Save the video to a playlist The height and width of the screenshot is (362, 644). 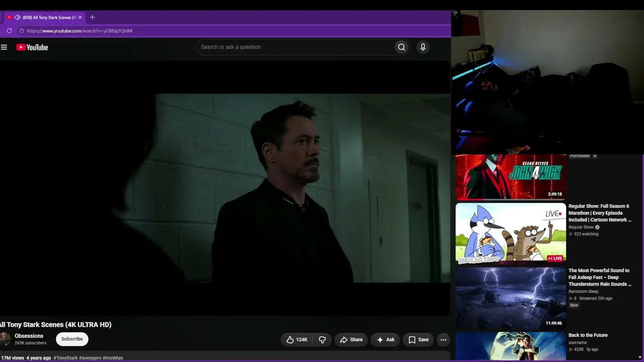click(x=419, y=340)
